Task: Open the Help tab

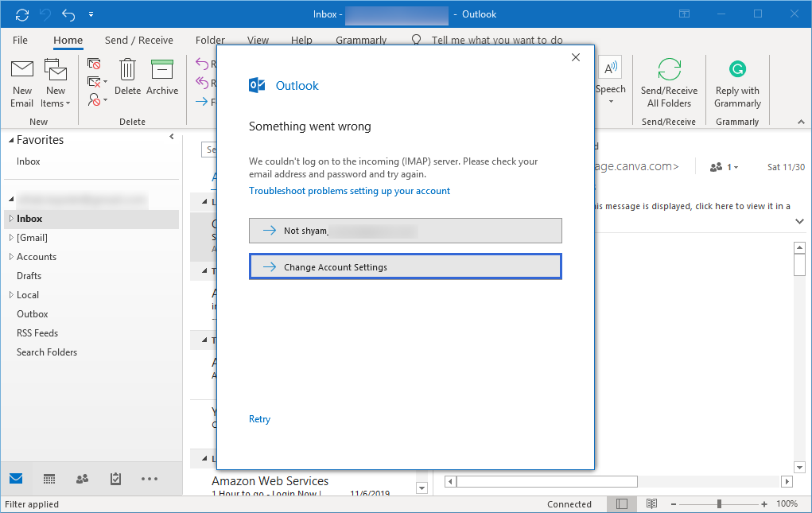Action: [301, 41]
